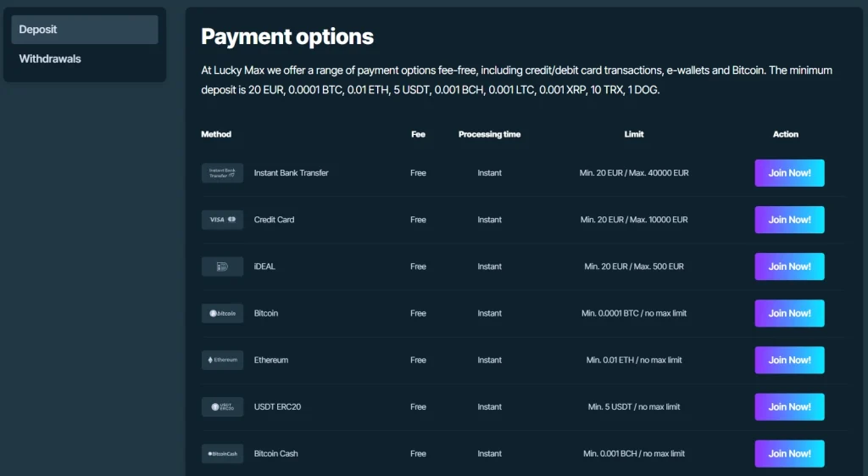Click the Instant Bank Transfer logo icon
The image size is (868, 476).
click(x=223, y=173)
